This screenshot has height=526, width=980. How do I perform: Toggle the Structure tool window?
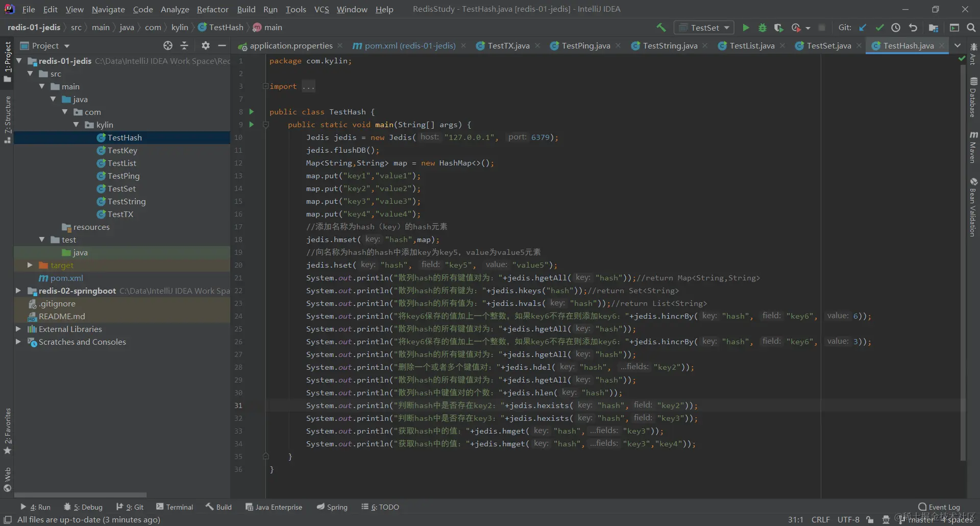tap(8, 119)
